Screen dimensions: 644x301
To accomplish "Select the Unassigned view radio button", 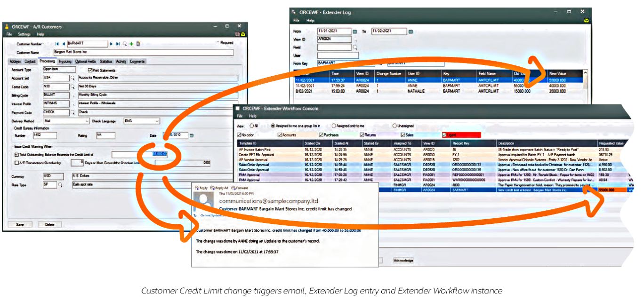I will tap(394, 126).
